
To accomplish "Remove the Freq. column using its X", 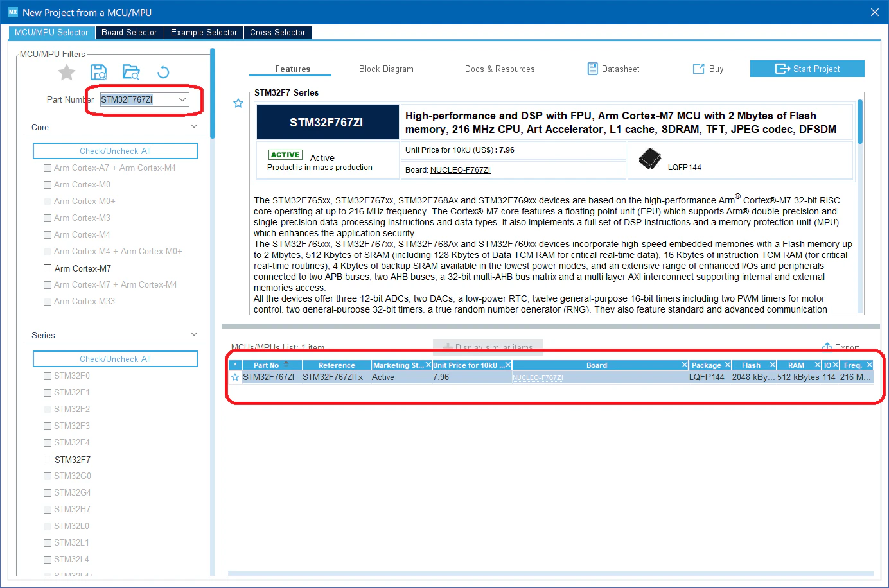I will [870, 365].
